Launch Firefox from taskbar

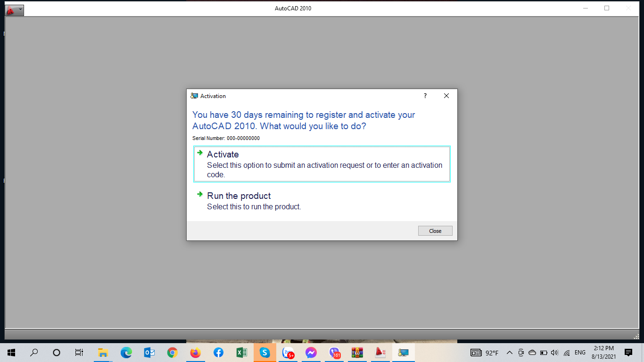(x=195, y=353)
